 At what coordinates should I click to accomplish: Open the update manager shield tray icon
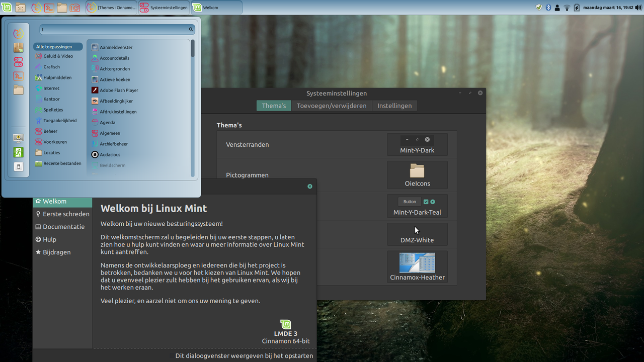point(539,8)
